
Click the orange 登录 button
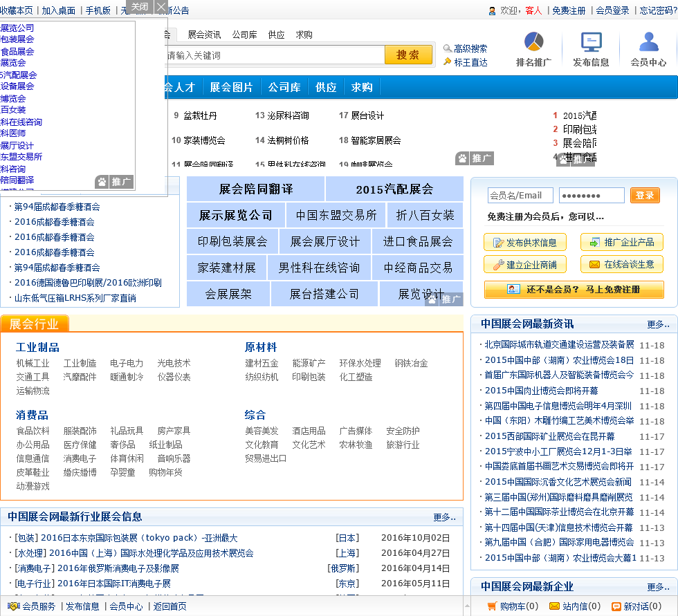(645, 195)
